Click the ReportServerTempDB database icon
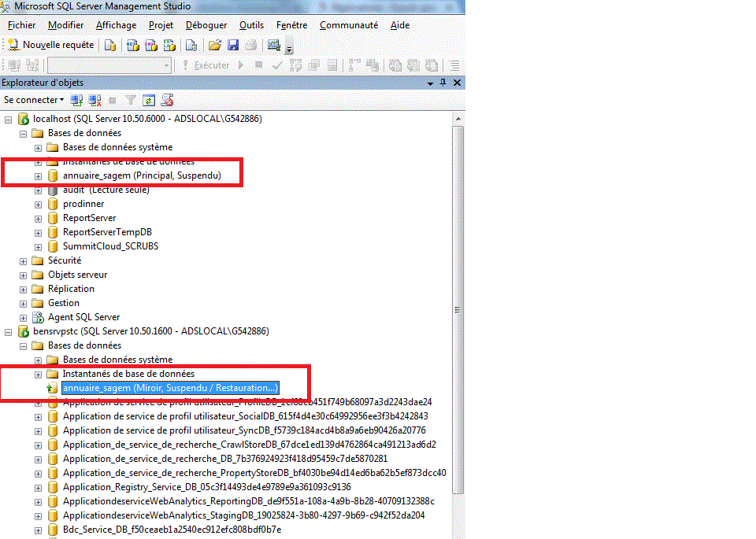Screen dimensions: 756x539 tap(53, 232)
